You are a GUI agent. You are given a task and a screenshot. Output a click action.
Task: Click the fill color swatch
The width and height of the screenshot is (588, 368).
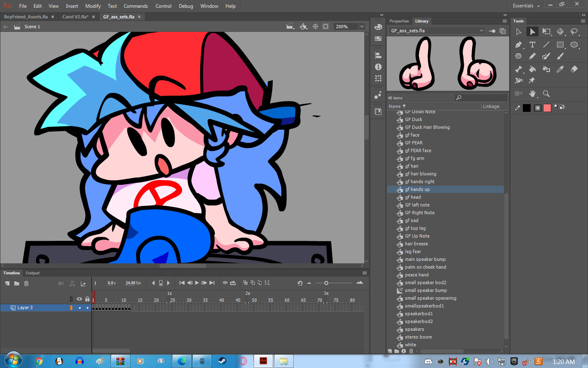pos(547,108)
